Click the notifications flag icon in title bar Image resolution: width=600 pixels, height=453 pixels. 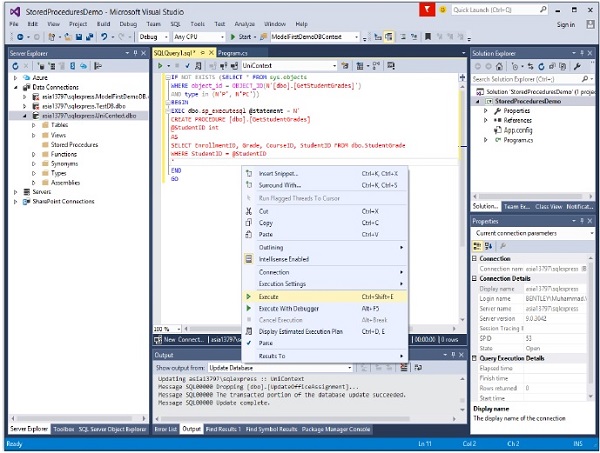click(x=426, y=9)
